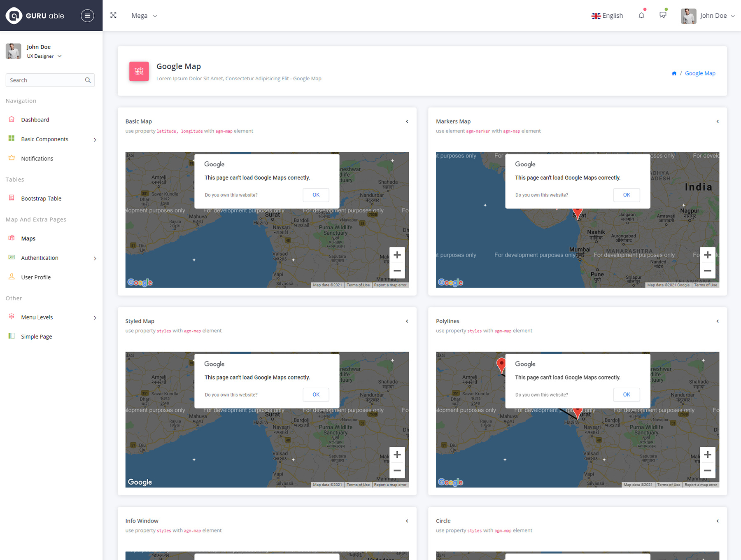
Task: Click the home breadcrumb icon
Action: [674, 74]
